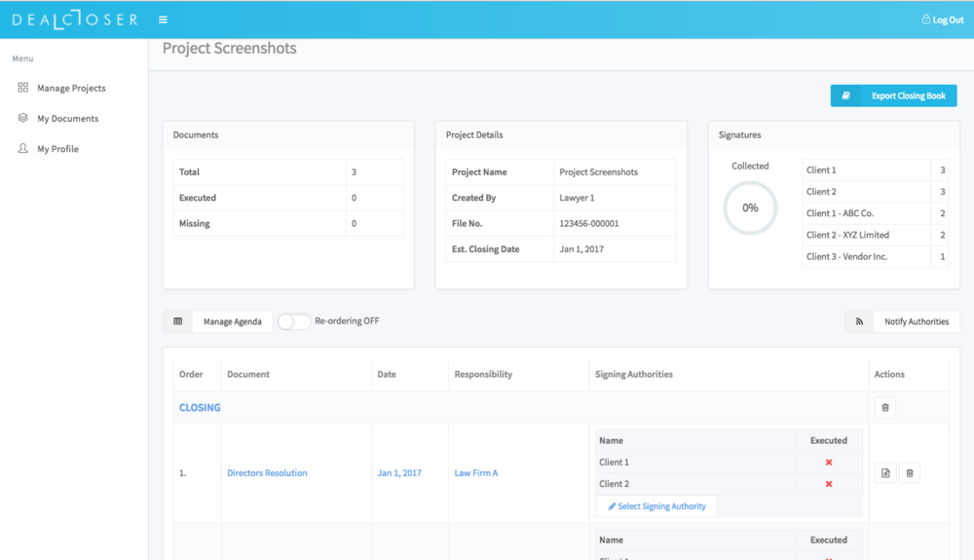974x560 pixels.
Task: Click the Manage Projects grid icon
Action: [23, 88]
